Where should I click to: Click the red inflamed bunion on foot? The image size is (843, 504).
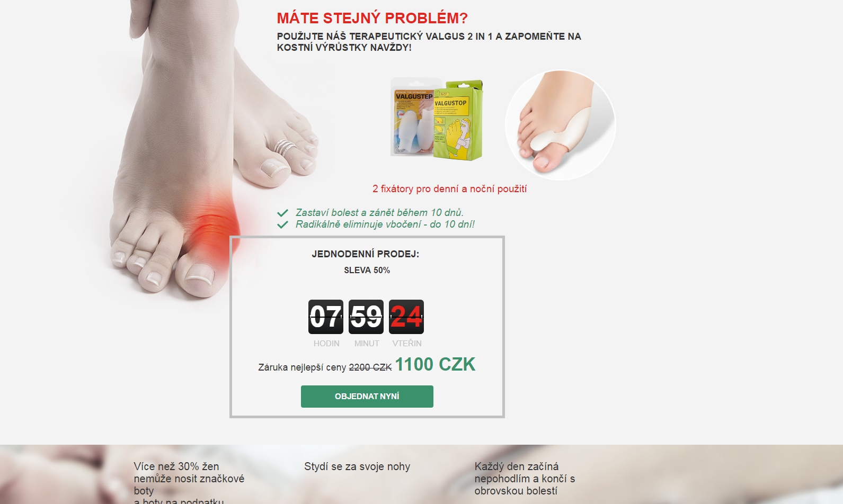tap(211, 225)
